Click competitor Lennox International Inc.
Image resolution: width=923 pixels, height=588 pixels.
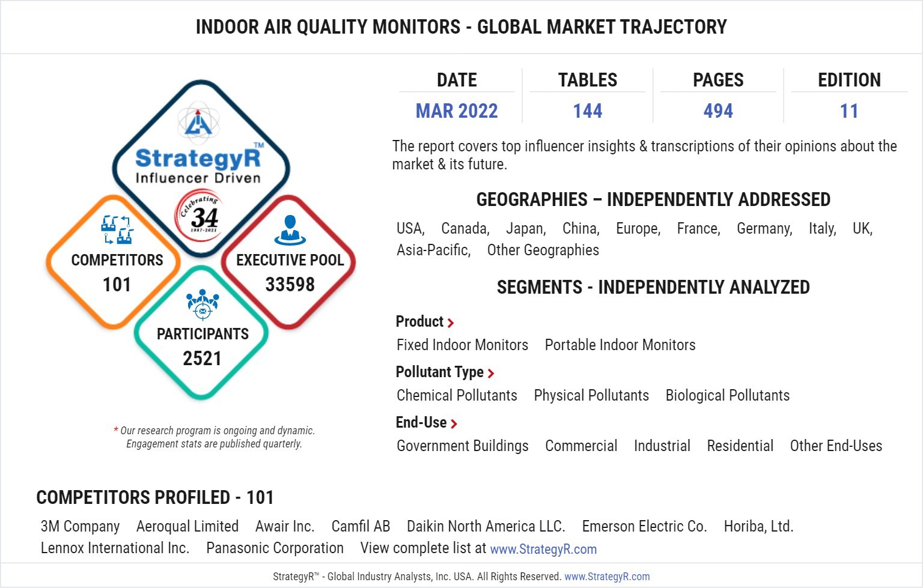pos(115,548)
